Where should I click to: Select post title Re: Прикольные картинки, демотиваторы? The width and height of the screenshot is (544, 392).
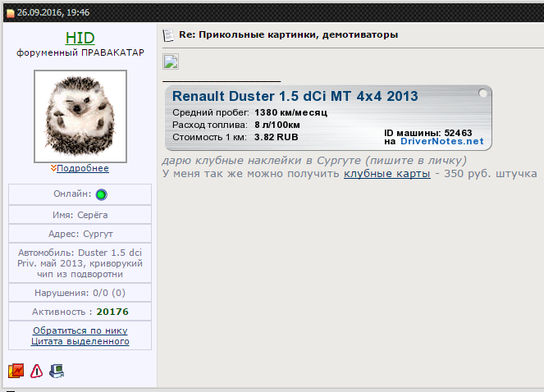click(288, 35)
